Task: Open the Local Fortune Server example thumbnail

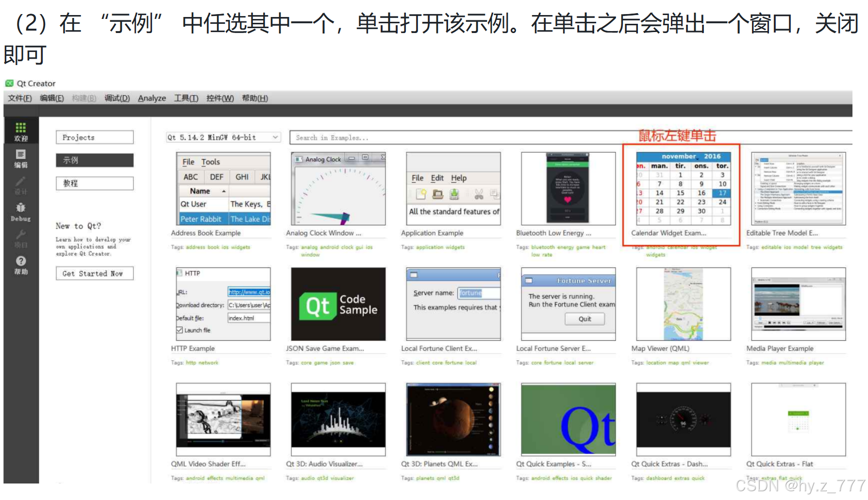Action: coord(568,304)
